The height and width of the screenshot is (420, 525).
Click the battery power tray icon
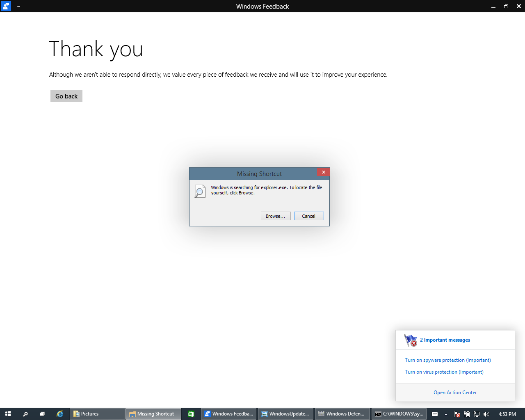[467, 414]
